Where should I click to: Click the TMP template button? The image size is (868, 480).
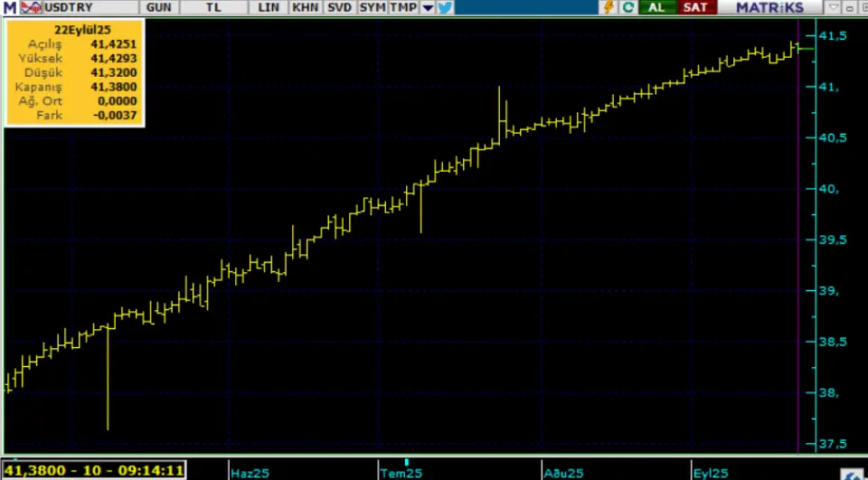point(403,8)
